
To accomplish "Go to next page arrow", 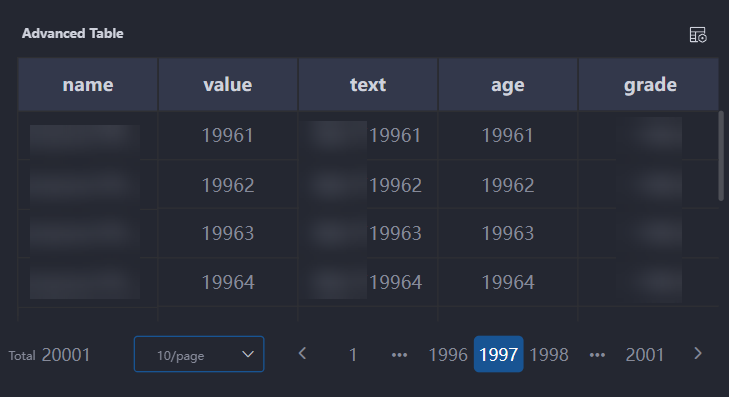I will tap(697, 354).
